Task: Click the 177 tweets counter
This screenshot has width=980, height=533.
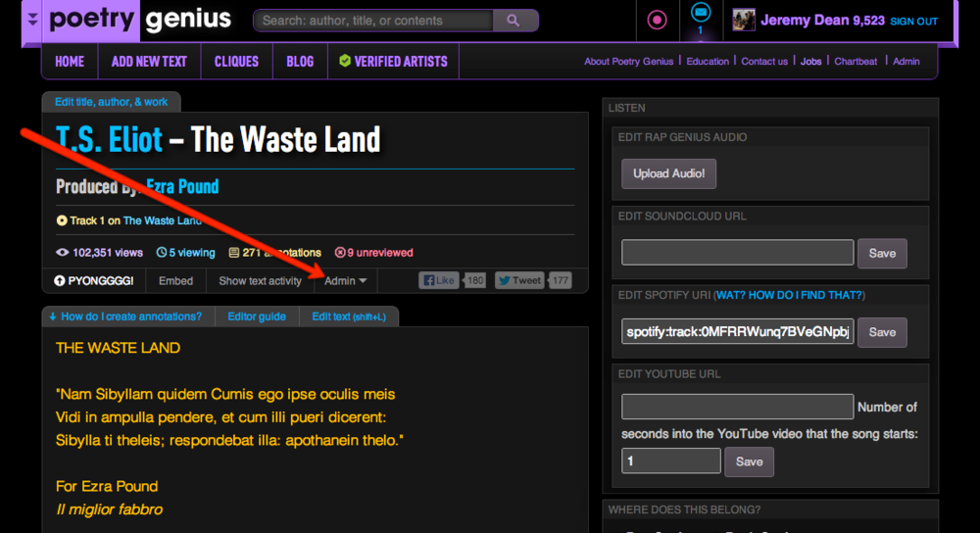Action: (x=561, y=280)
